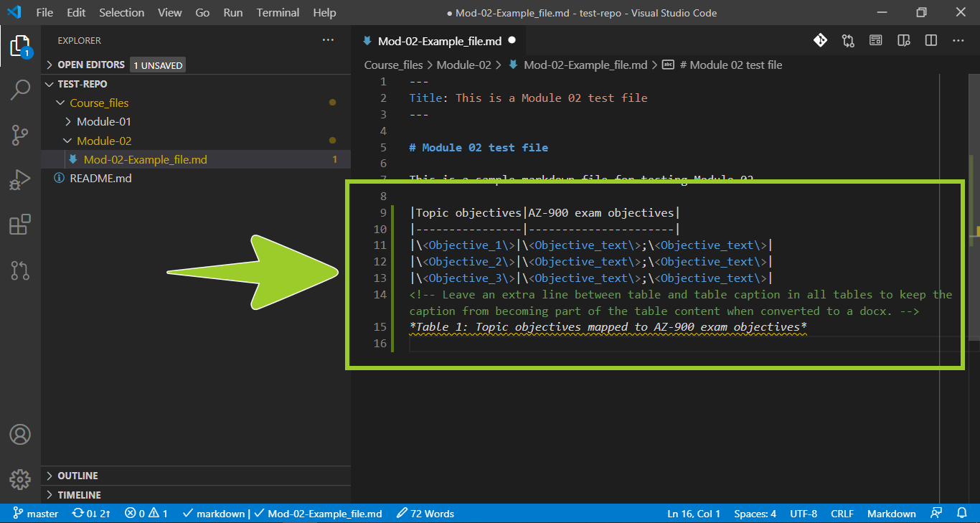The image size is (980, 523).
Task: Click the Title front-matter line in editor
Action: pyautogui.click(x=529, y=98)
